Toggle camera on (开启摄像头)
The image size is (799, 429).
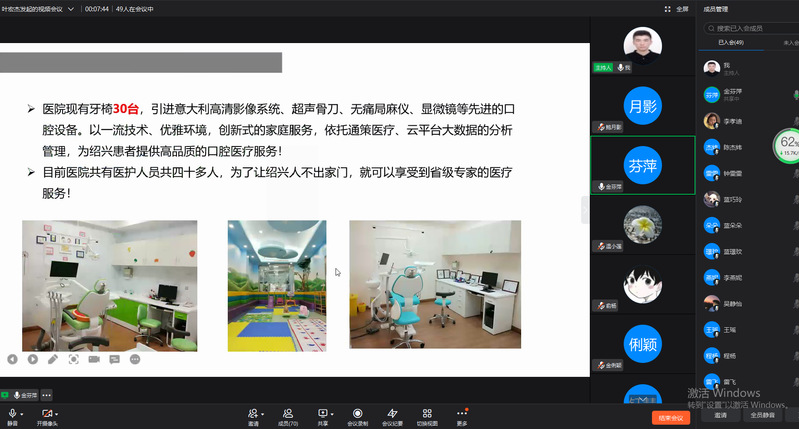tap(46, 414)
